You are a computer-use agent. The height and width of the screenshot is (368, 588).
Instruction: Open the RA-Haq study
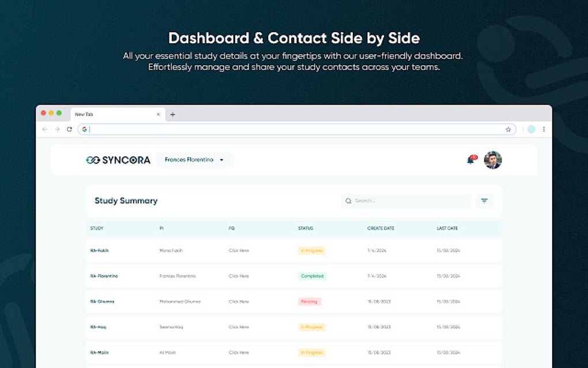click(98, 327)
